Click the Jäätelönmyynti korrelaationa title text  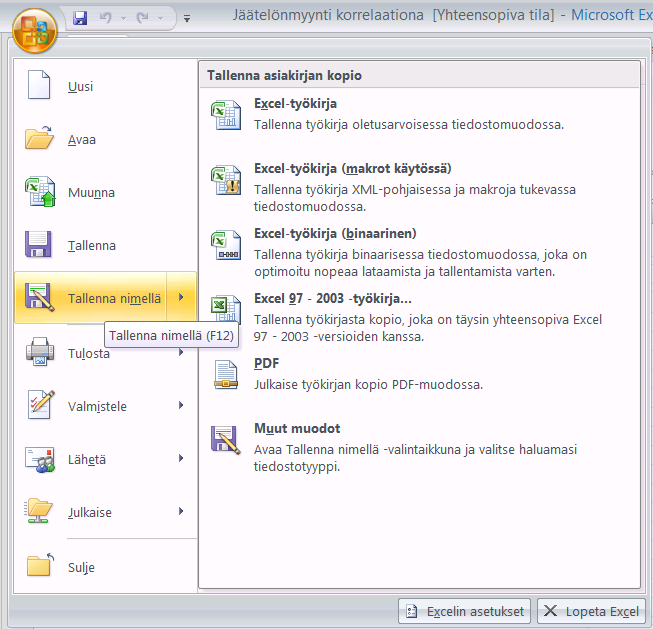(x=328, y=15)
